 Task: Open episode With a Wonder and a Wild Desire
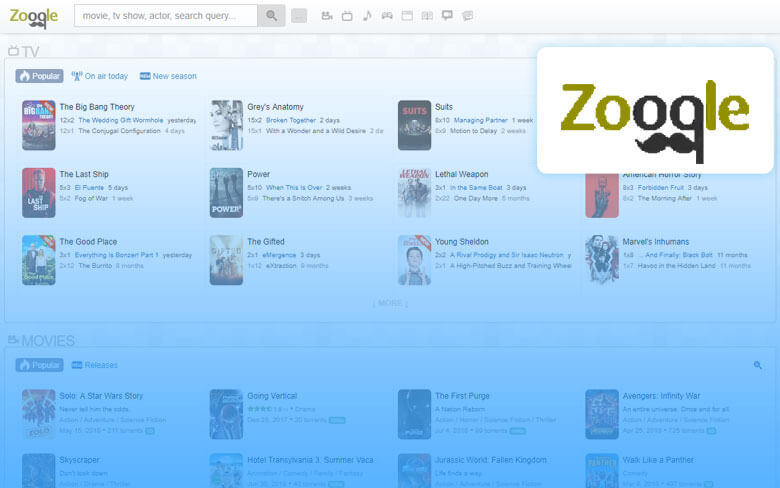pos(316,131)
